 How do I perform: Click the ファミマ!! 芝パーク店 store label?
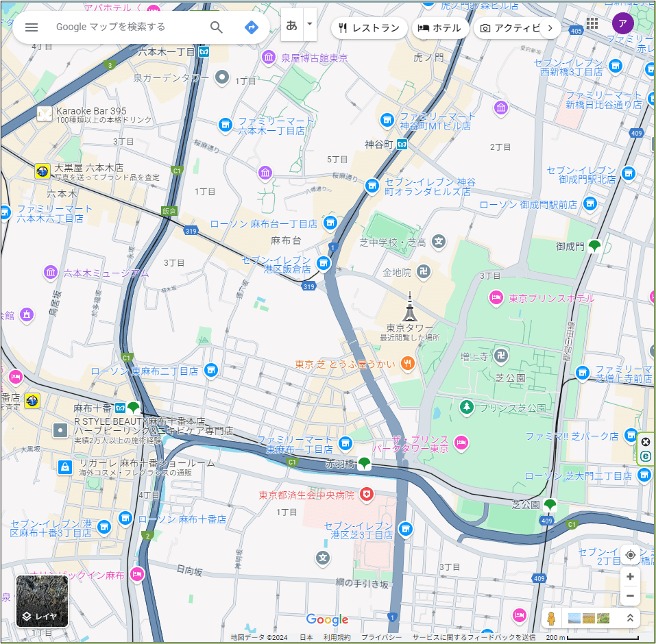pyautogui.click(x=572, y=436)
